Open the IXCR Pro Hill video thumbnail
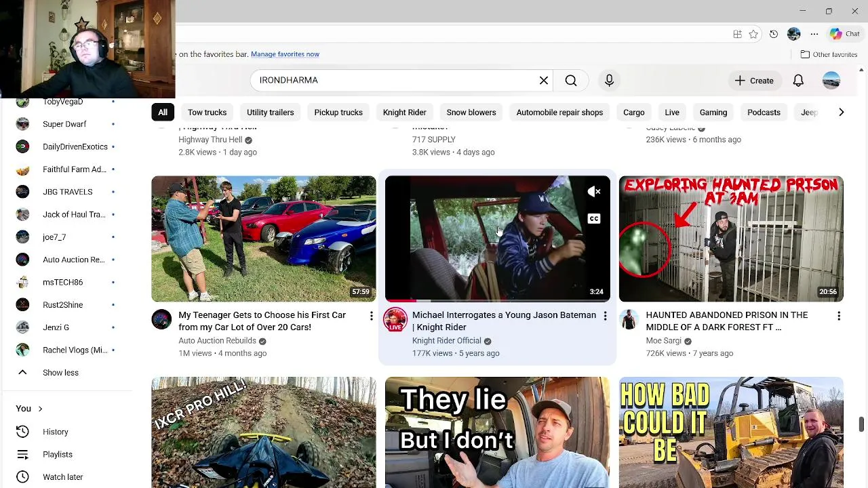 264,432
